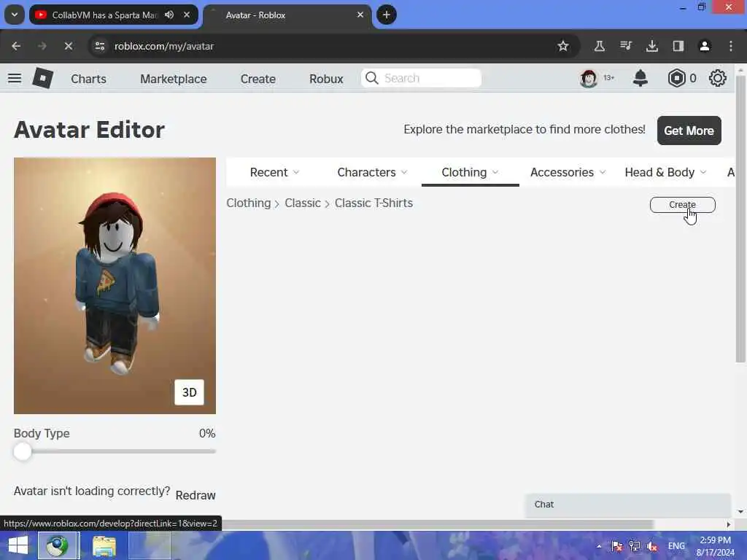Open Charts in the top navigation

88,79
